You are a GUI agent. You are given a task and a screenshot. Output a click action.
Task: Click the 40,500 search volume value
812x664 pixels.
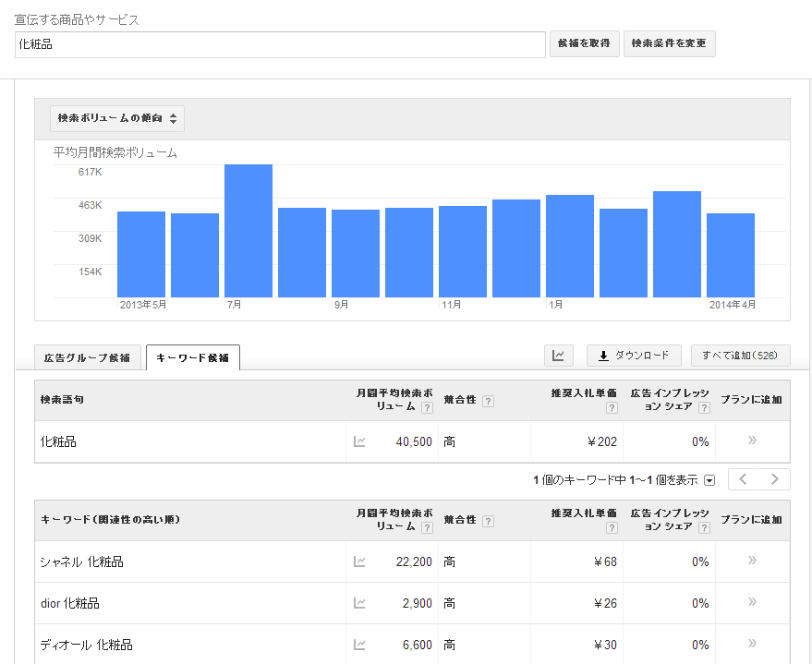point(414,441)
